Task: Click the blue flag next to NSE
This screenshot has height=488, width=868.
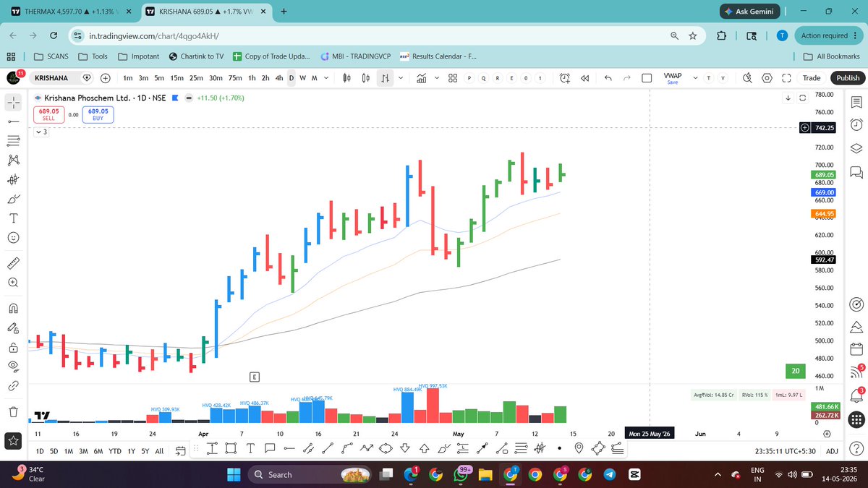Action: [x=174, y=97]
